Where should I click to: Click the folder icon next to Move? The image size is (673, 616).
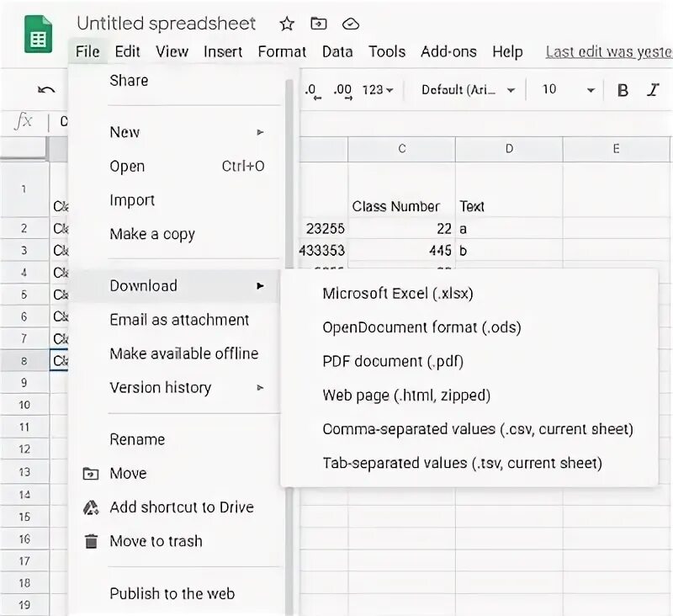tap(91, 474)
